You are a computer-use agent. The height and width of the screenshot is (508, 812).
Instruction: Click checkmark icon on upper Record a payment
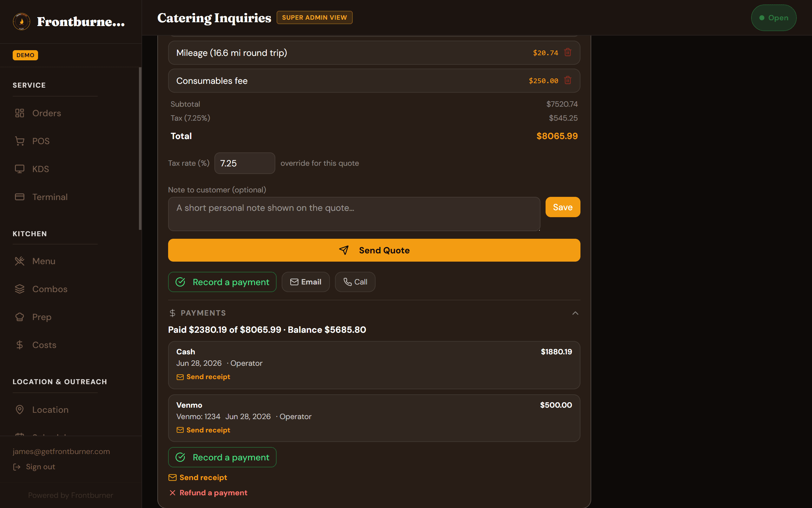[180, 282]
